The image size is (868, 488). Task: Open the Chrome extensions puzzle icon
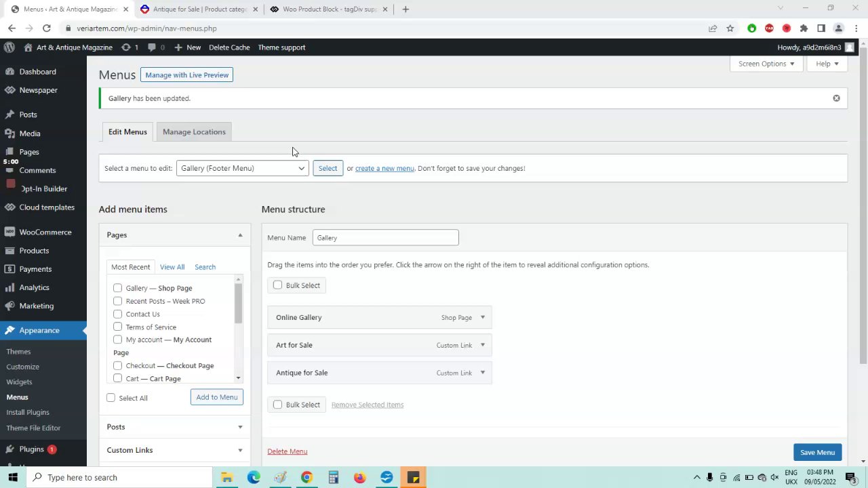point(804,28)
